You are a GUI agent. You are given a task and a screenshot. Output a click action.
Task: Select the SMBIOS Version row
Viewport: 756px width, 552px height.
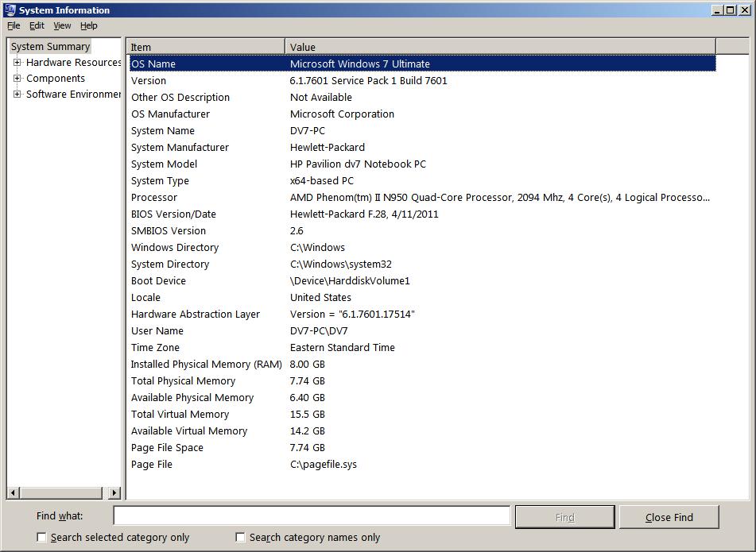[423, 230]
